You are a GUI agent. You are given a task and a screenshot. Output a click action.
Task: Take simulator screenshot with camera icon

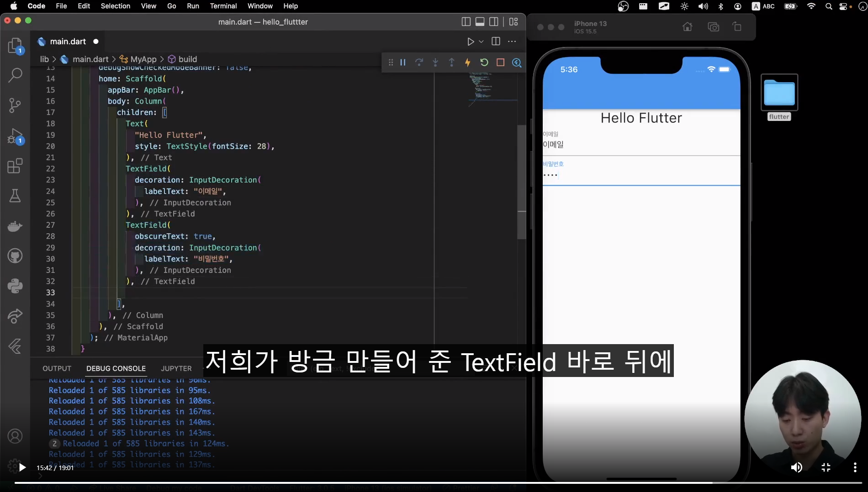[x=713, y=27]
